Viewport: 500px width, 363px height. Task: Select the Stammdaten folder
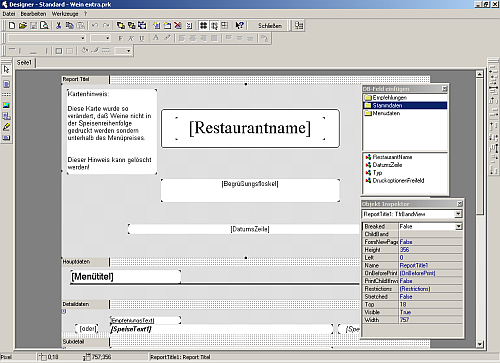tap(405, 105)
